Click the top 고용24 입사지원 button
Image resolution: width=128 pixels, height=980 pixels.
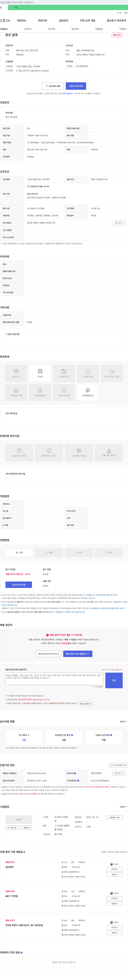tap(76, 86)
